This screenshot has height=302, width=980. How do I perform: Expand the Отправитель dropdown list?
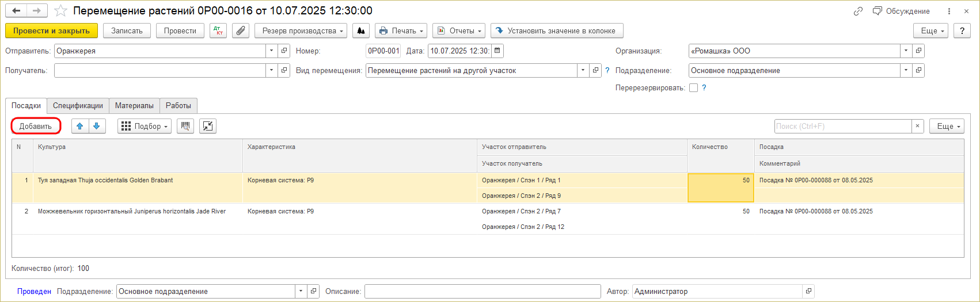point(272,51)
